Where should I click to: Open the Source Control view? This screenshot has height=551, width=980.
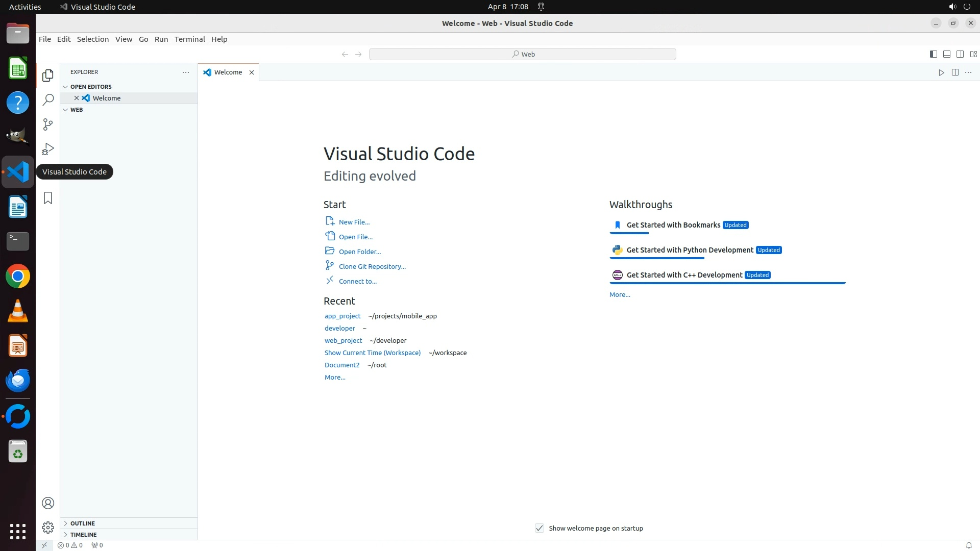(48, 124)
